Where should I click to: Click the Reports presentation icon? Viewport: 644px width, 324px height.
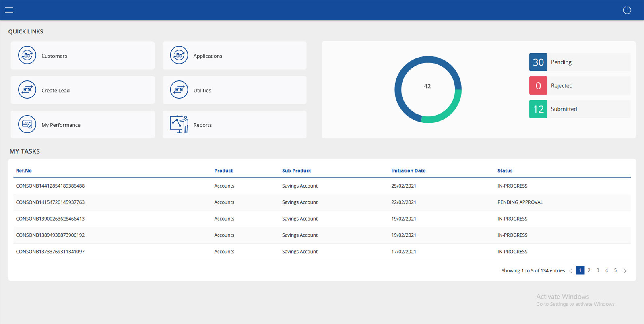(179, 124)
